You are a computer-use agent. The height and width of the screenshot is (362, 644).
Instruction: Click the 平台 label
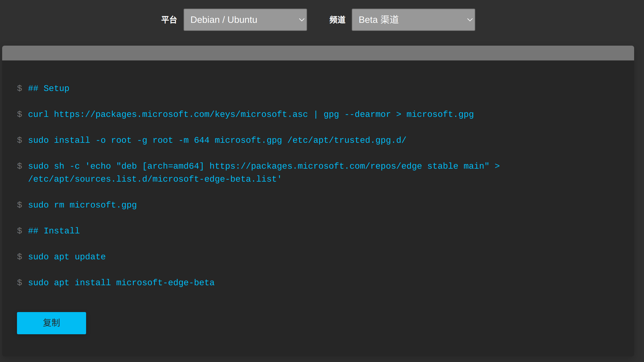[x=169, y=20]
